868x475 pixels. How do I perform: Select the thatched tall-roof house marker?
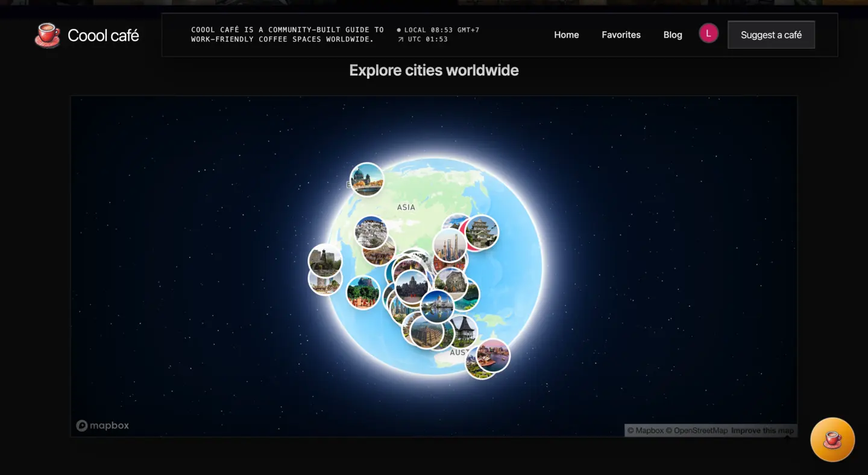click(x=465, y=333)
